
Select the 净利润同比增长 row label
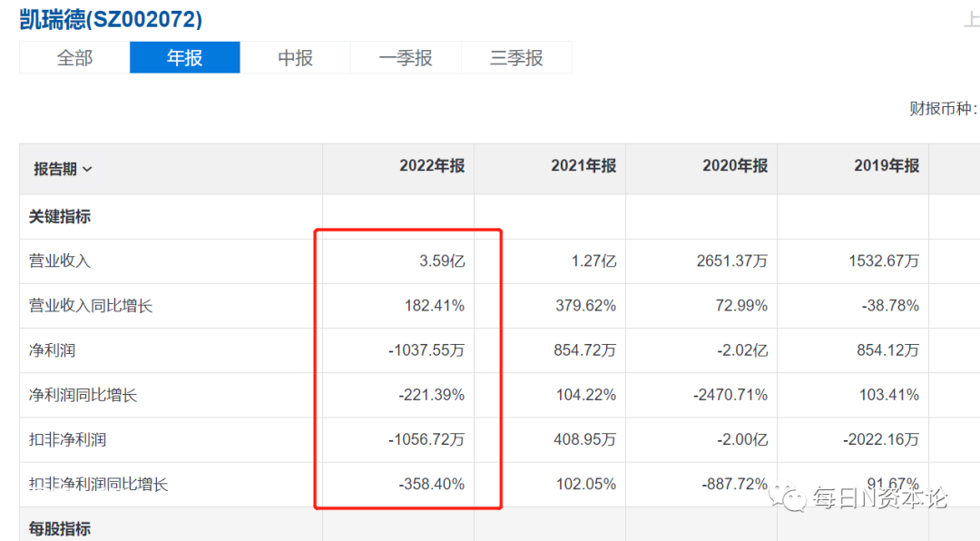[83, 395]
